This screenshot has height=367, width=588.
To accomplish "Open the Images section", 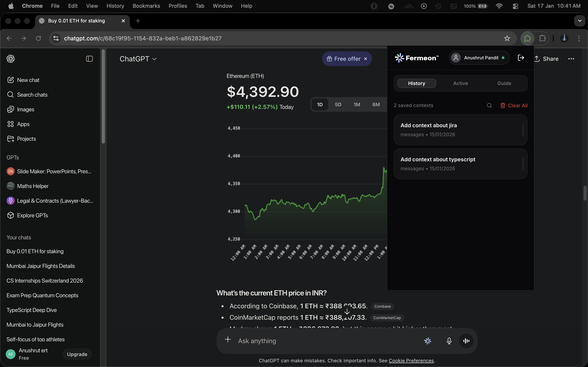I will tap(26, 109).
